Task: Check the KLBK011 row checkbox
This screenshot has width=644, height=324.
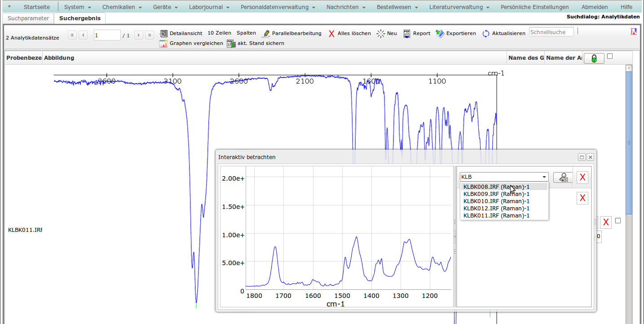Action: [x=618, y=221]
